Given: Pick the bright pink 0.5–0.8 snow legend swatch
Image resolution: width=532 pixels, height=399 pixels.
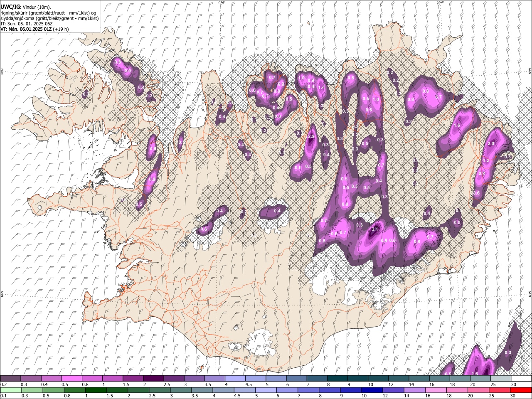Looking at the screenshot, I should [71, 378].
